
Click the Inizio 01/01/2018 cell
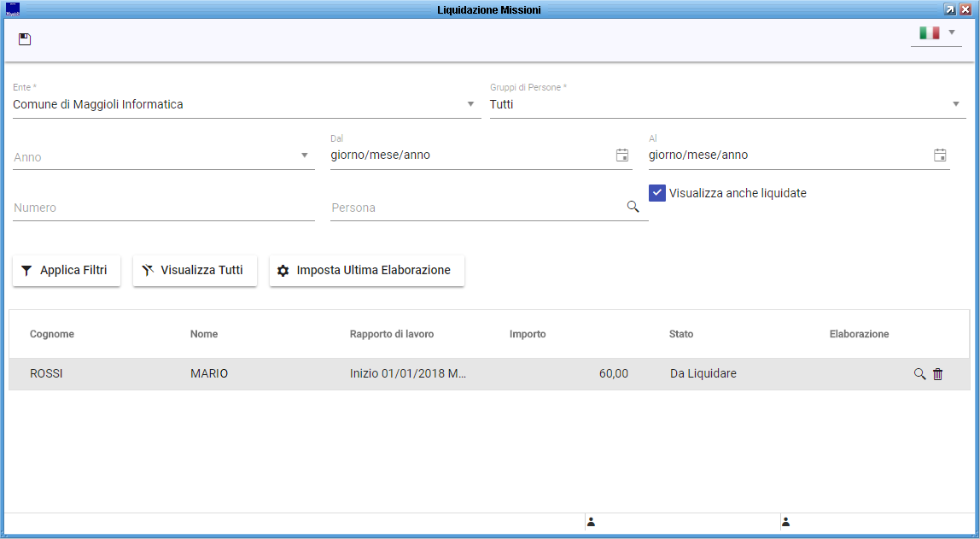408,373
